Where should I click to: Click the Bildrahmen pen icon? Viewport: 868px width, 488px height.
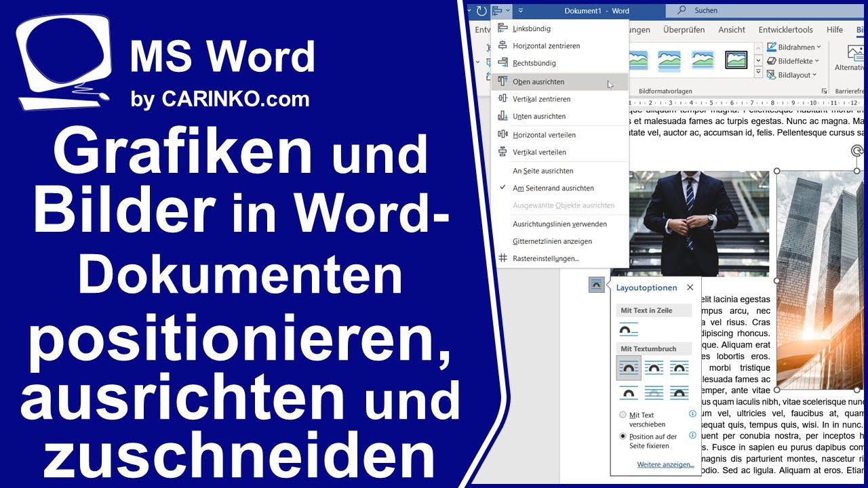tap(772, 47)
